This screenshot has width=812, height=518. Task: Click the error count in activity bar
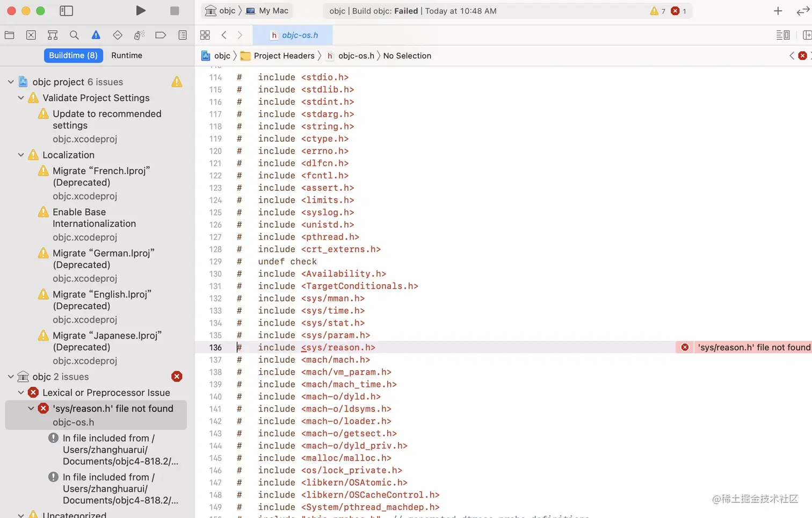[x=679, y=11]
